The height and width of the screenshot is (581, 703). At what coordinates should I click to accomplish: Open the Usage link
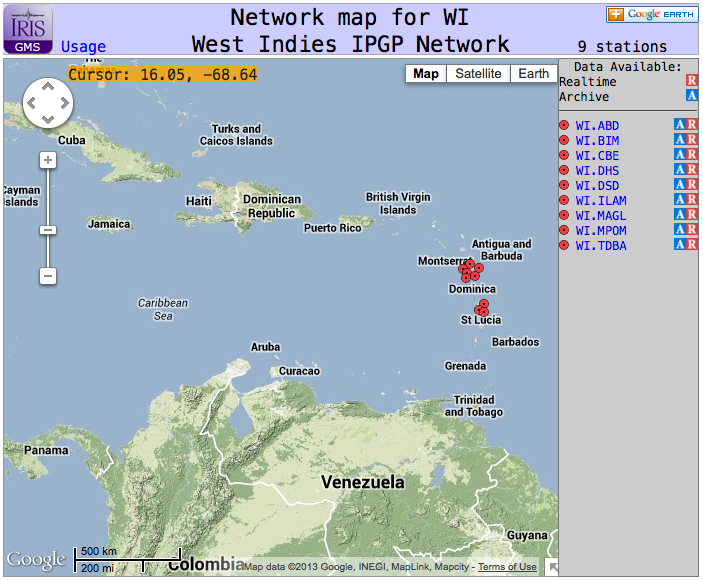tap(83, 47)
